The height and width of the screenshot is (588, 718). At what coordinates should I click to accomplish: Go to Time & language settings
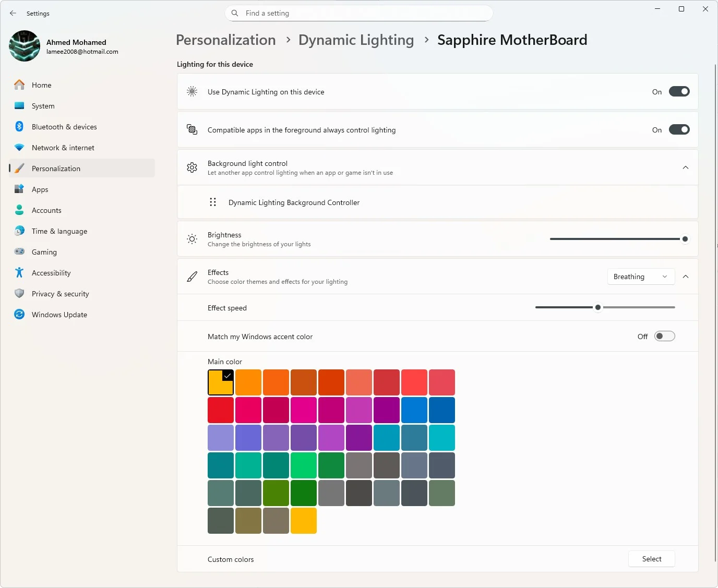(x=59, y=231)
